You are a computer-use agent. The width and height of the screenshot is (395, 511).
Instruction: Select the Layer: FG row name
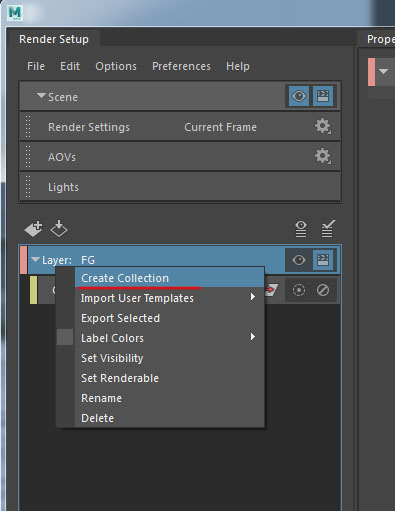(x=68, y=260)
